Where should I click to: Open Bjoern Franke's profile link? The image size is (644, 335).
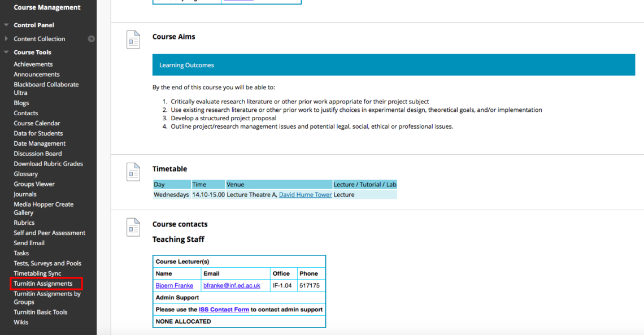(174, 285)
